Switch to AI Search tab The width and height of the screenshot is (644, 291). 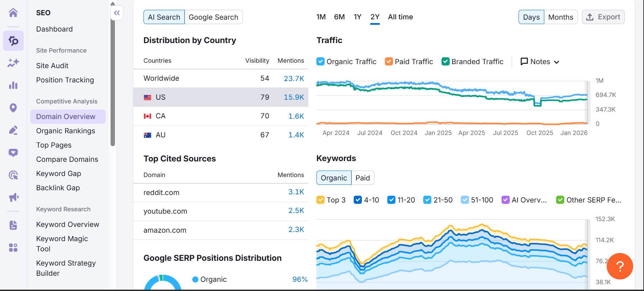tap(164, 17)
